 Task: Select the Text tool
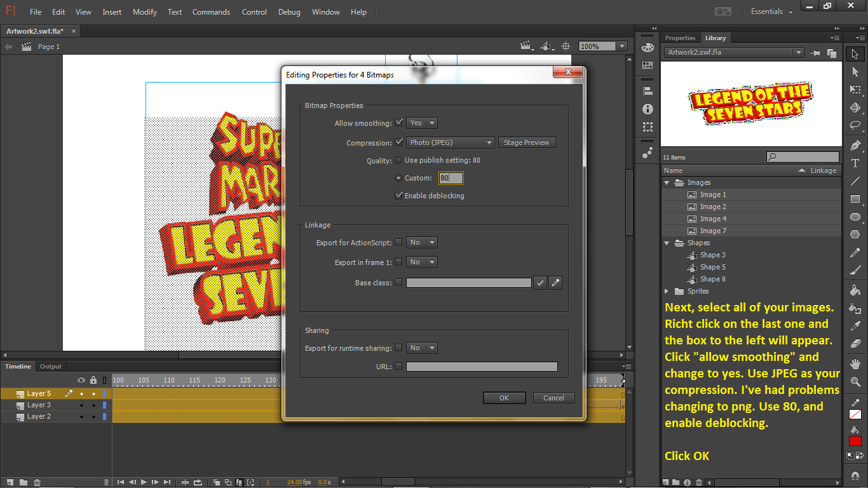click(x=855, y=163)
